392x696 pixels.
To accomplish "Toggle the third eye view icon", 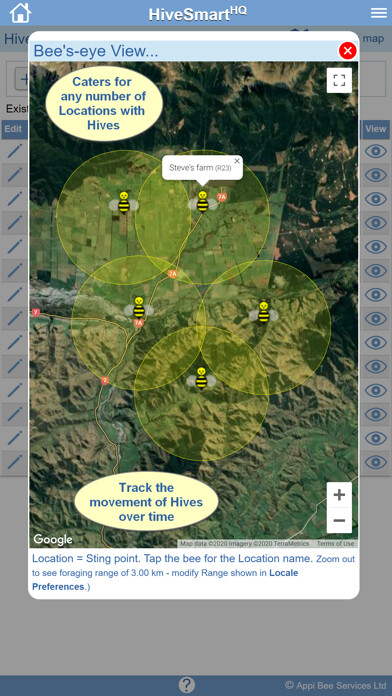I will tap(376, 199).
